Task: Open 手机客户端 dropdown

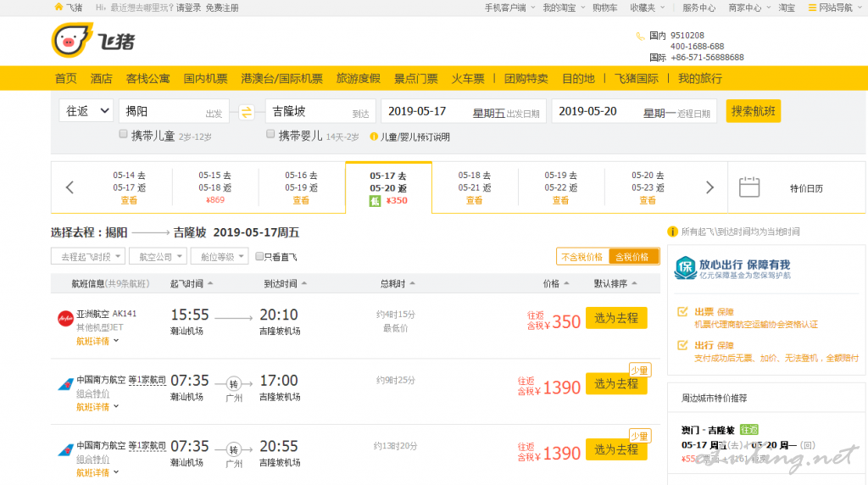Action: tap(509, 8)
